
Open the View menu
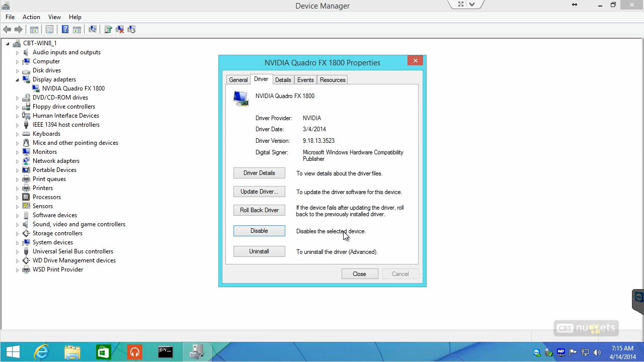(x=54, y=17)
